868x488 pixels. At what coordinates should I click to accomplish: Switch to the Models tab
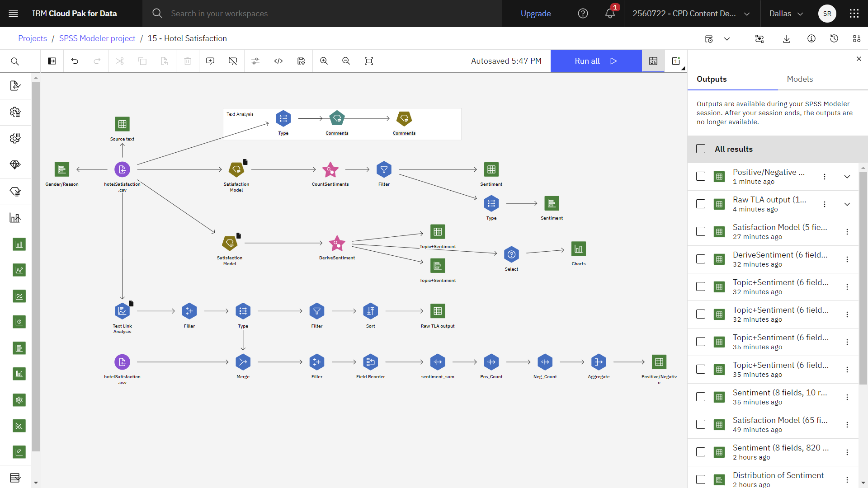point(800,79)
